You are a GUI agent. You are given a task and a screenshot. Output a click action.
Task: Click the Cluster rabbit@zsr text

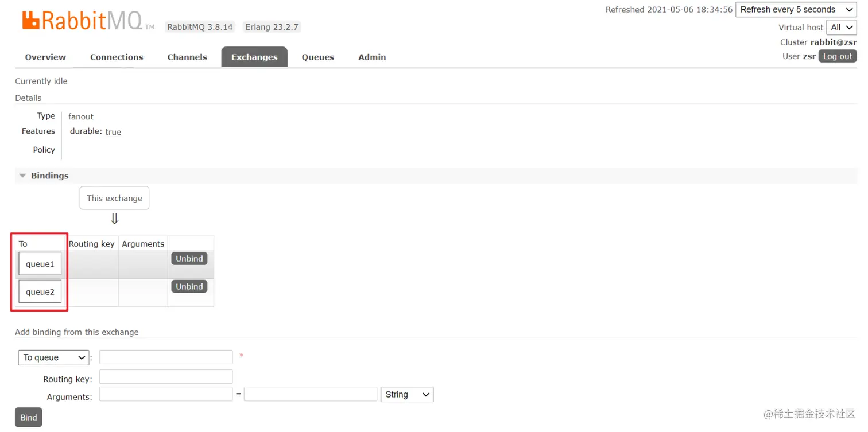818,42
